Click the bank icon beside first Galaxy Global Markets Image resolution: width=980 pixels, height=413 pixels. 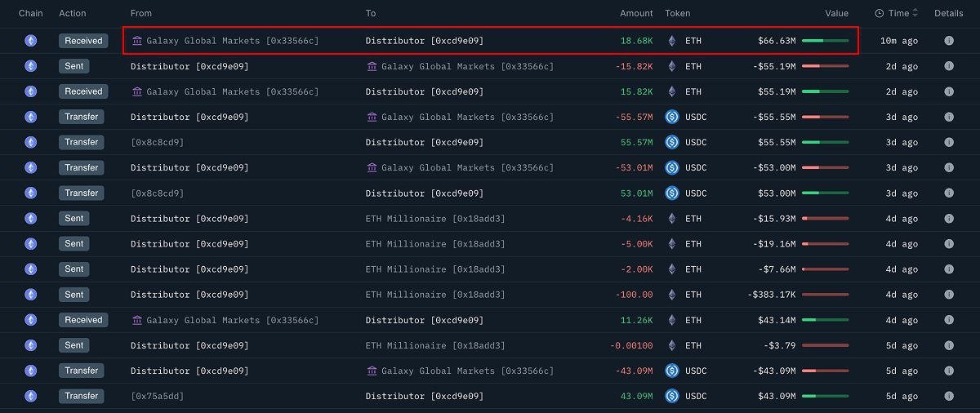pos(136,41)
